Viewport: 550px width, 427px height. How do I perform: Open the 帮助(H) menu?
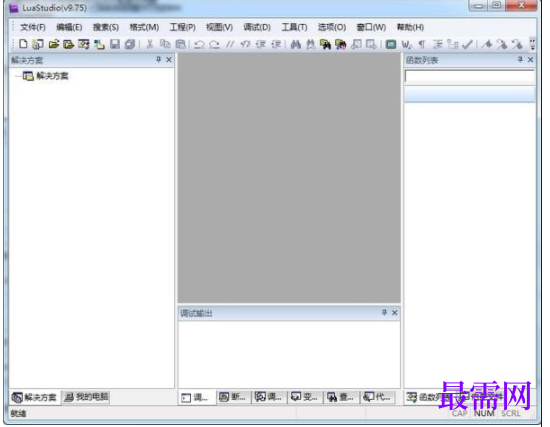[410, 27]
